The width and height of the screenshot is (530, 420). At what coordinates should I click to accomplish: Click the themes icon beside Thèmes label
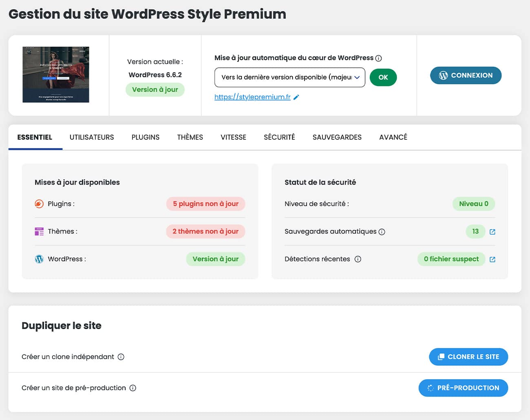coord(39,231)
